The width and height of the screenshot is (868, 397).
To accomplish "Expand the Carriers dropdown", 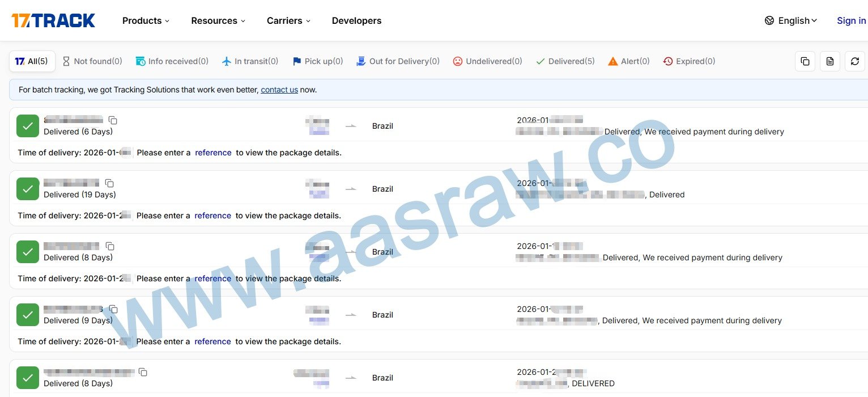I will [x=288, y=20].
